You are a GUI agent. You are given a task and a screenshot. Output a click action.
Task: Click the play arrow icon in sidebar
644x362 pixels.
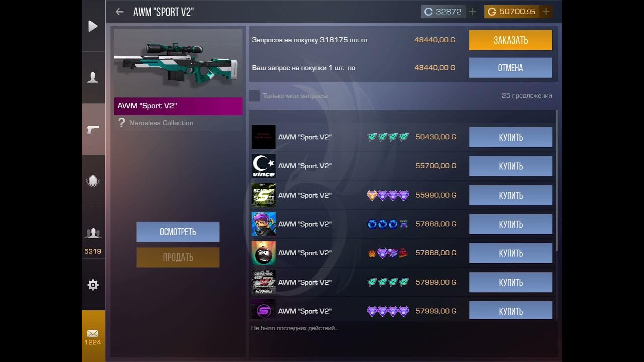click(93, 26)
